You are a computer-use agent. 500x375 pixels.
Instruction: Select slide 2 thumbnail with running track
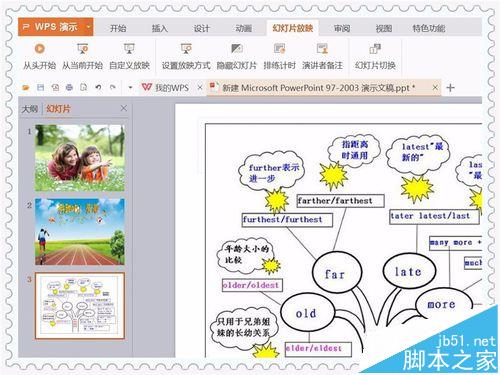coord(80,232)
